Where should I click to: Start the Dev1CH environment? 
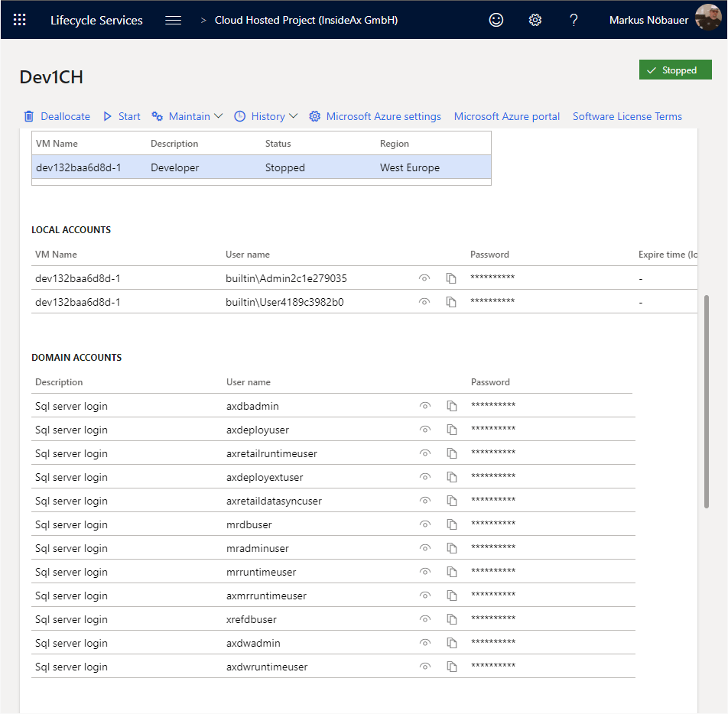point(122,116)
